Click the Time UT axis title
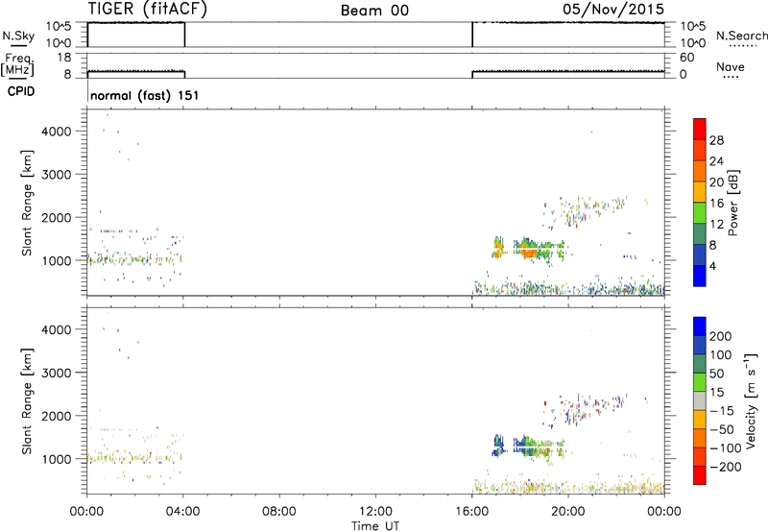This screenshot has height=532, width=768. [375, 526]
